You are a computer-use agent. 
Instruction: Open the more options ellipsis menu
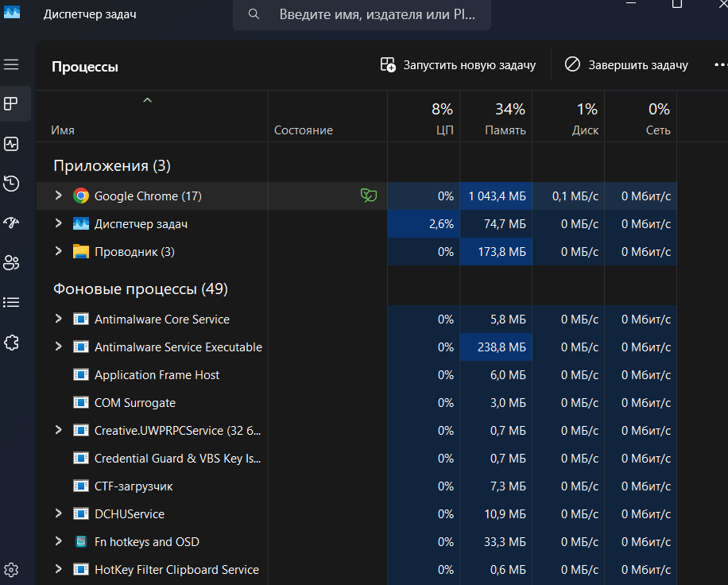(720, 65)
